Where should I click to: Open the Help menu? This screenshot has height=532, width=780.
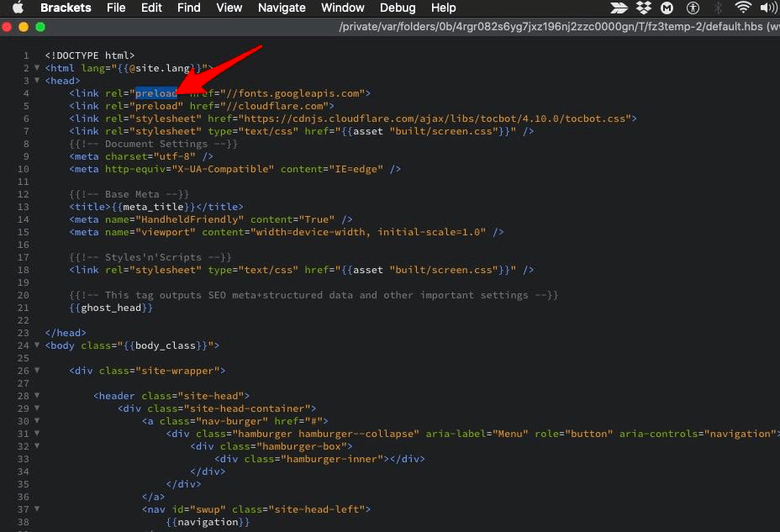tap(443, 8)
